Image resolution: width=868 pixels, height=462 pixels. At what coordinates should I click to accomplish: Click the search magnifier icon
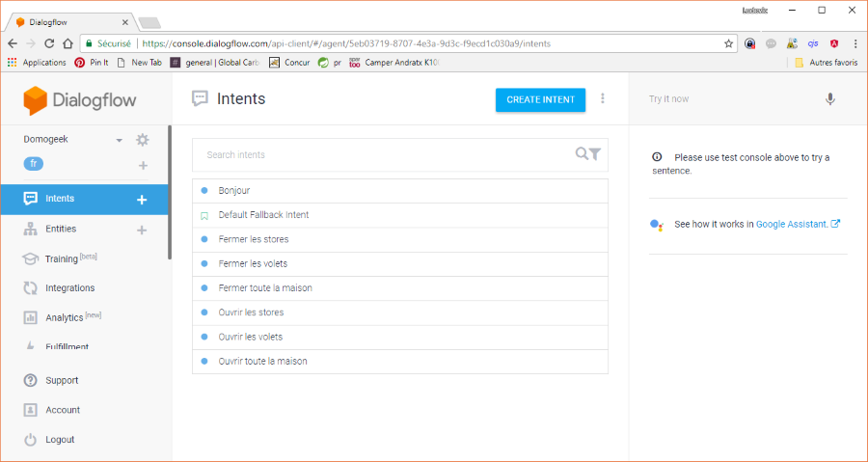tap(582, 153)
